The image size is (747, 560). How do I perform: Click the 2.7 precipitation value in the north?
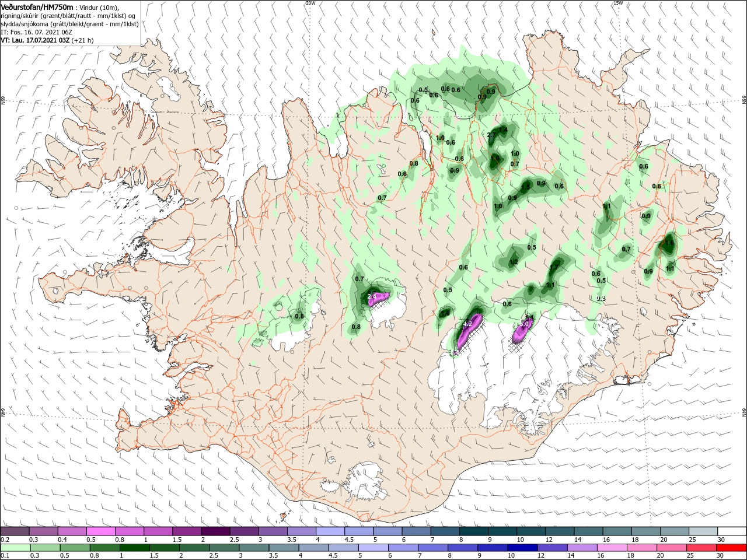coord(491,135)
